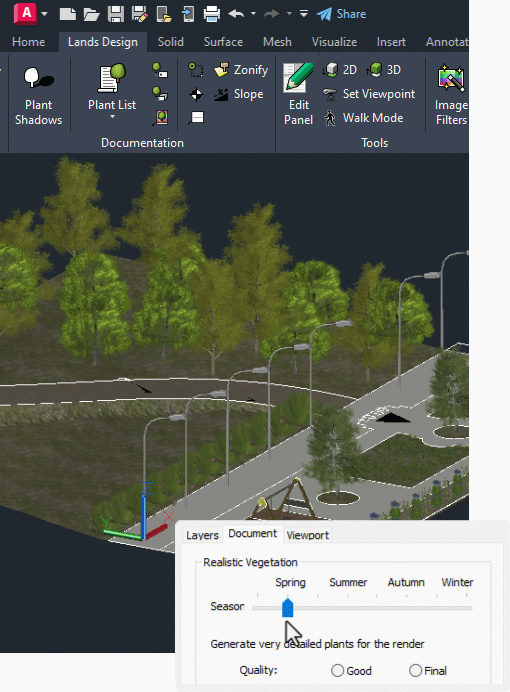Select the Lands Design ribbon tab
The width and height of the screenshot is (510, 692).
[103, 42]
